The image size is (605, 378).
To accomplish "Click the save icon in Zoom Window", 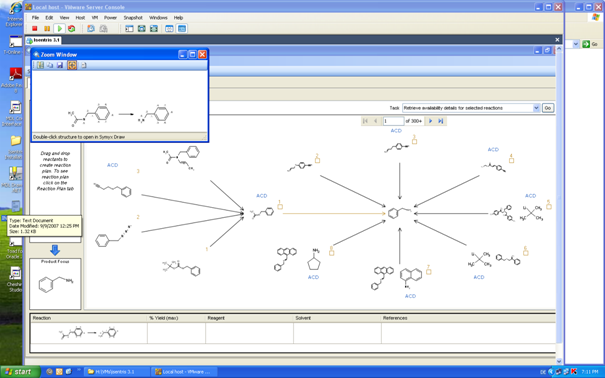I will (x=60, y=65).
